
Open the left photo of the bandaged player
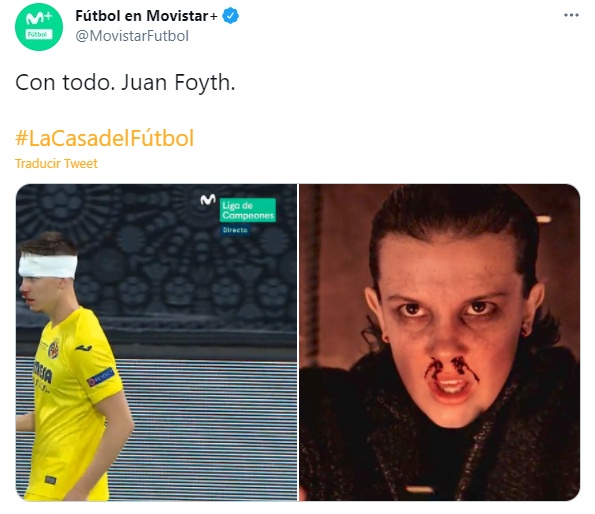tap(156, 343)
